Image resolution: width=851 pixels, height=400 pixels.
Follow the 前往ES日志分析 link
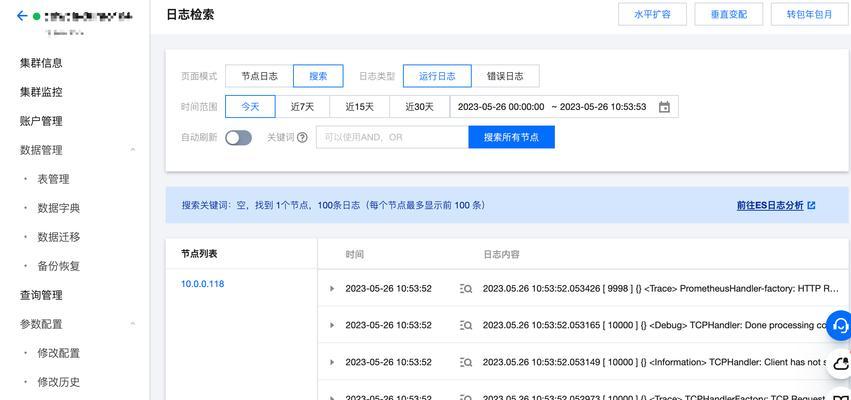click(770, 206)
